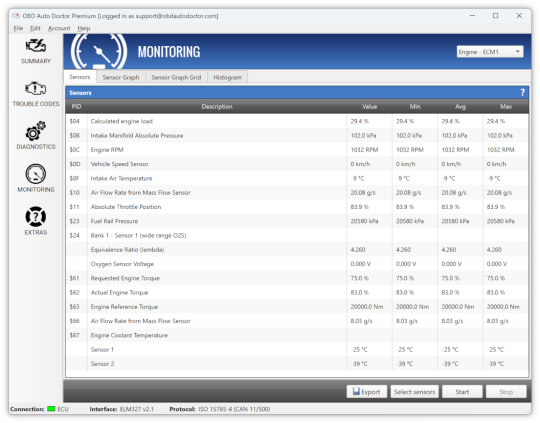Screen dimensions: 540x423
Task: Select the Engine Coolant Temperature row
Action: click(297, 335)
